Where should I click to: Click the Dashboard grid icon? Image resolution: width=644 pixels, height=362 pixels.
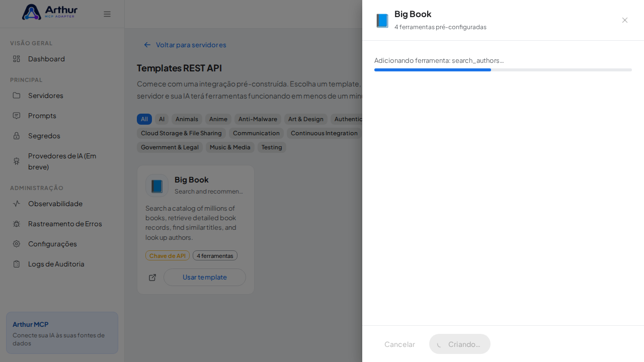click(17, 59)
